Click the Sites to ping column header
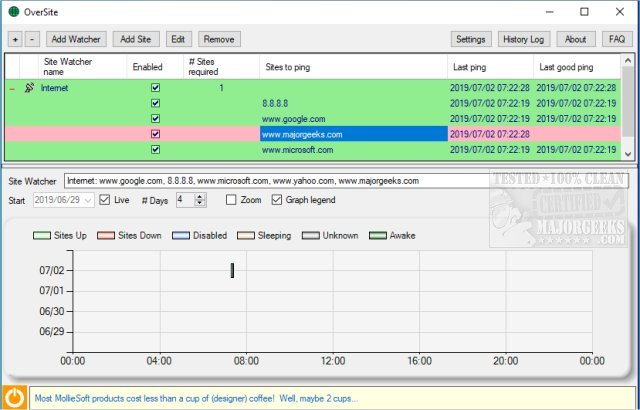The width and height of the screenshot is (640, 410). pyautogui.click(x=353, y=67)
